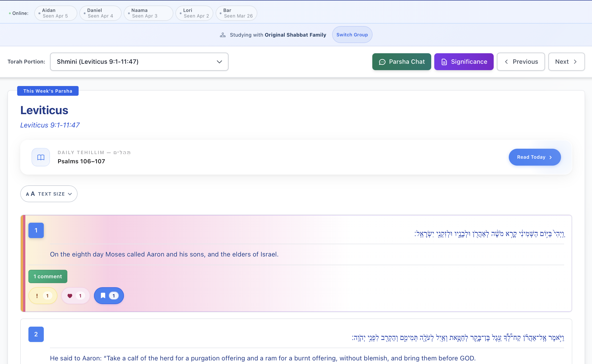Click the Psalms 106–107 title
592x364 pixels.
81,161
